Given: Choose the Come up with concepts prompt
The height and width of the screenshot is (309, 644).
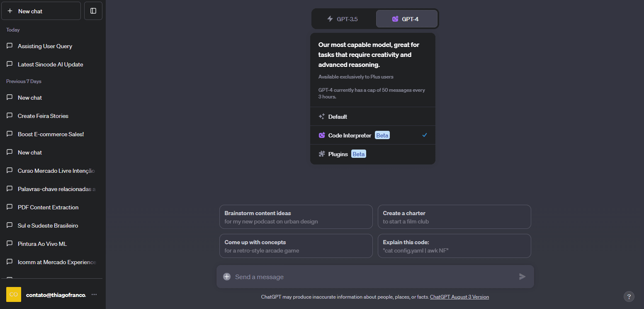Looking at the screenshot, I should (296, 246).
